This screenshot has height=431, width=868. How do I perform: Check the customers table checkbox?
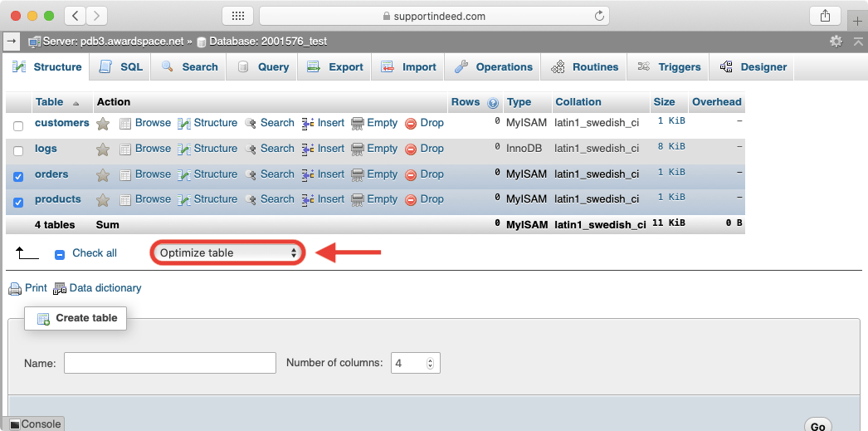click(18, 126)
